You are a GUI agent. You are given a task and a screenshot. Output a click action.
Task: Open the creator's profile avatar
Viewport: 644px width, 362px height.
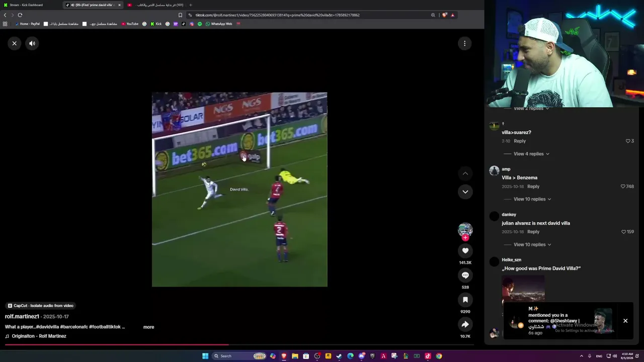(465, 230)
